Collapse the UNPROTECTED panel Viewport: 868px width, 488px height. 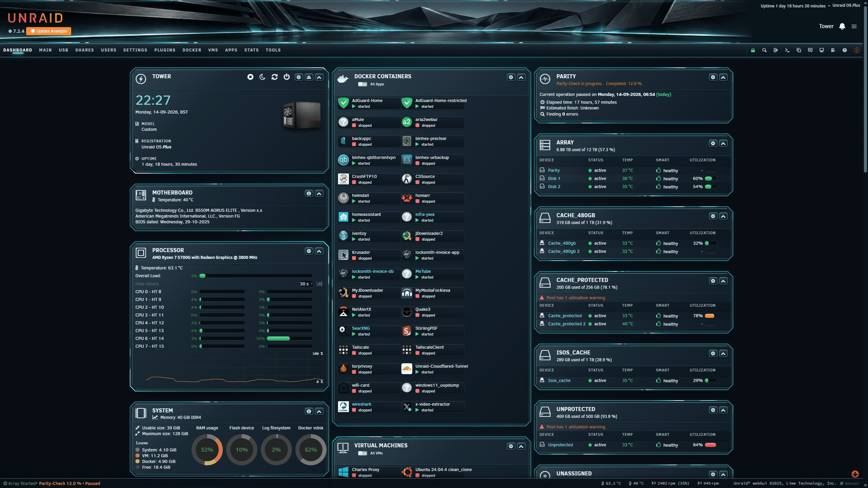[x=723, y=410]
